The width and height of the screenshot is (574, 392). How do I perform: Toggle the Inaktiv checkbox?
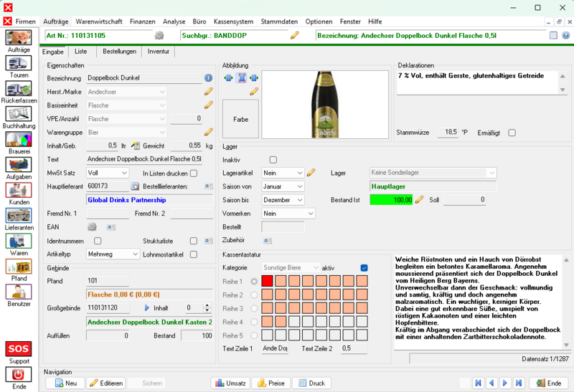(273, 160)
